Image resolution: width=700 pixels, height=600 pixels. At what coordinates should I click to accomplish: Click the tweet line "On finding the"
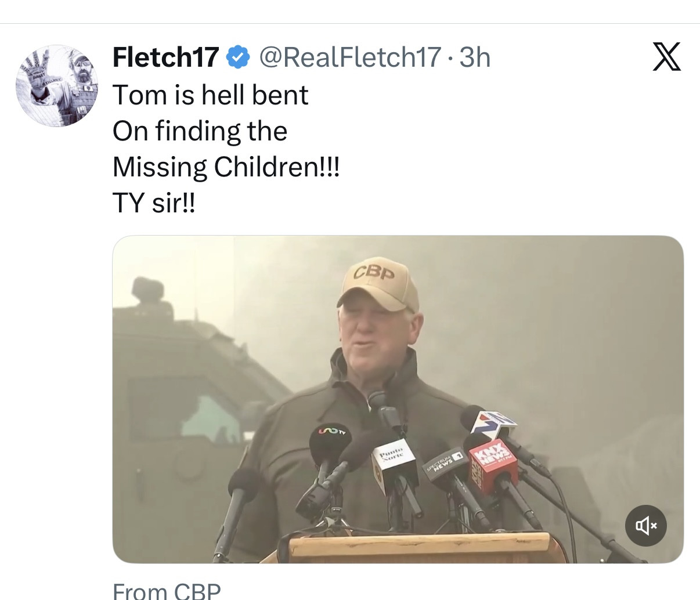[x=200, y=131]
